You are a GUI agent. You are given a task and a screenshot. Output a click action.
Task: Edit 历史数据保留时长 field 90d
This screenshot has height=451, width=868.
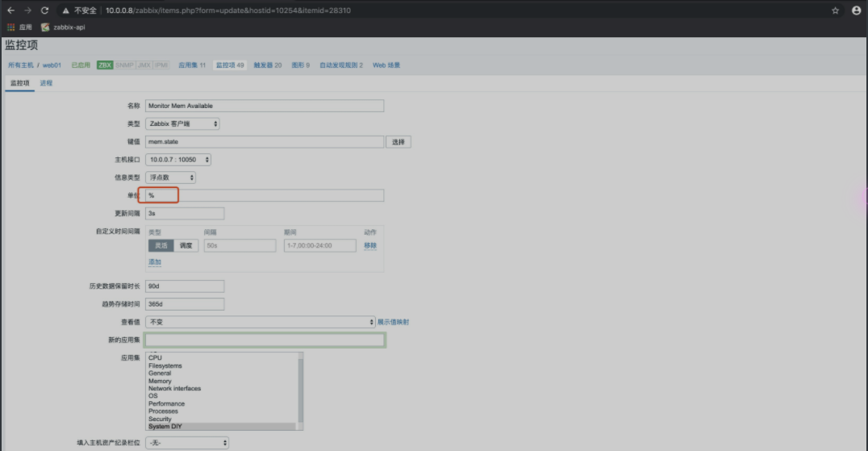185,286
